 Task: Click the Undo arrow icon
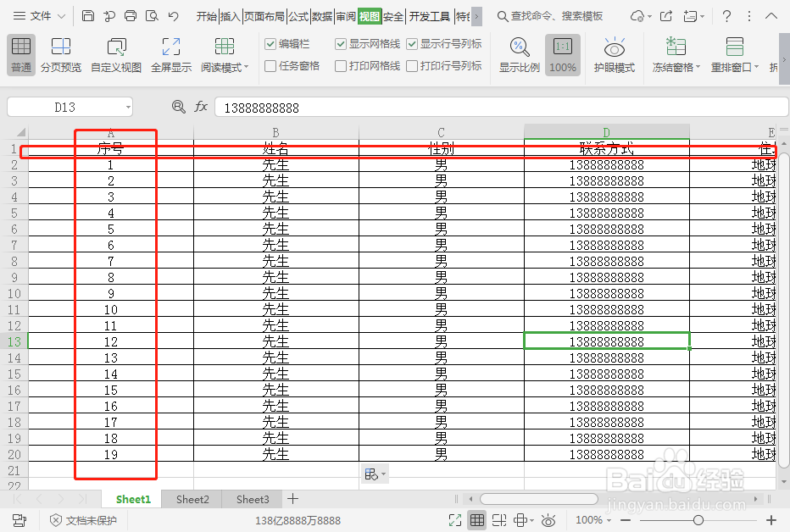173,16
